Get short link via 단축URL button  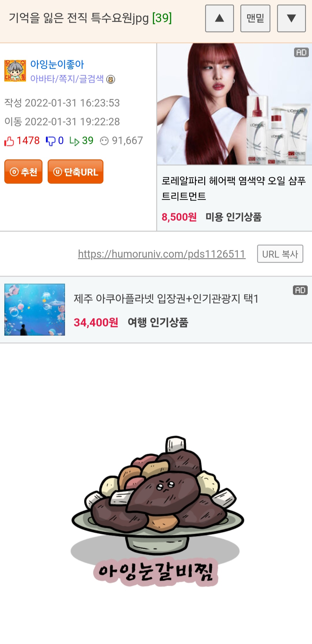coord(75,172)
